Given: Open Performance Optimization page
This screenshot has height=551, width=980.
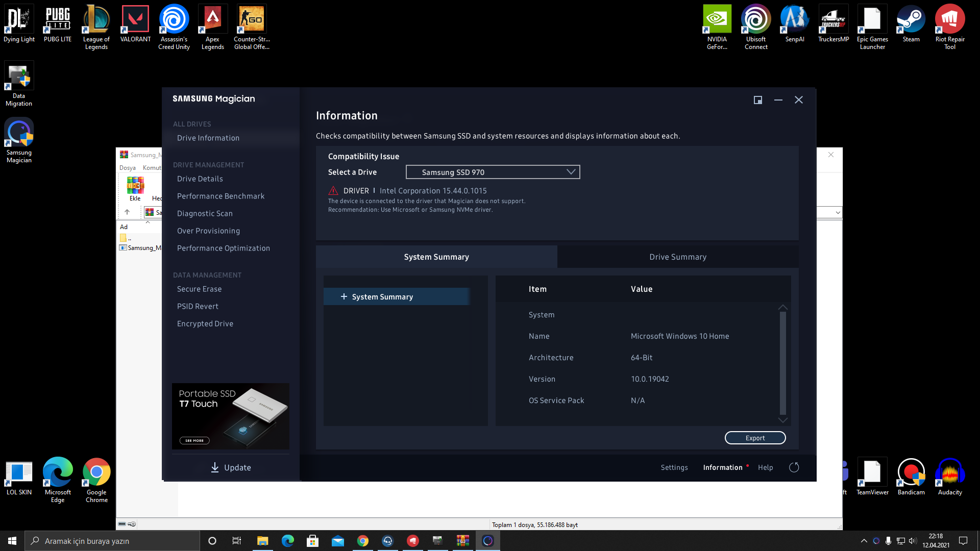Looking at the screenshot, I should pos(224,248).
